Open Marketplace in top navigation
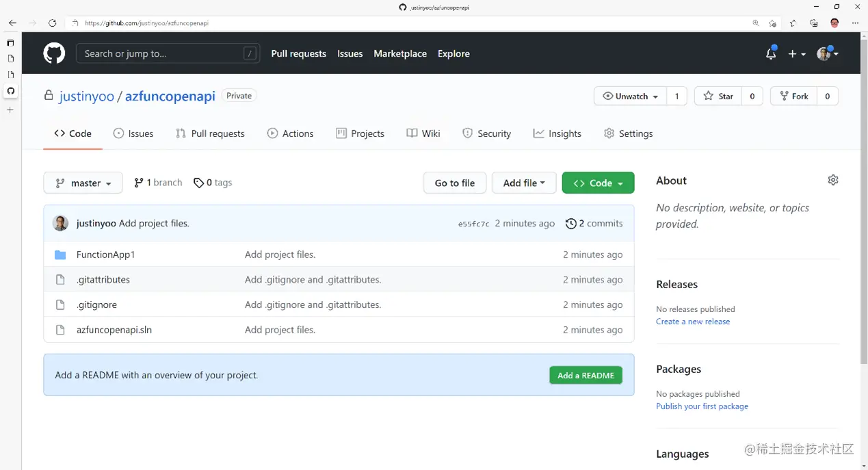868x470 pixels. (400, 53)
